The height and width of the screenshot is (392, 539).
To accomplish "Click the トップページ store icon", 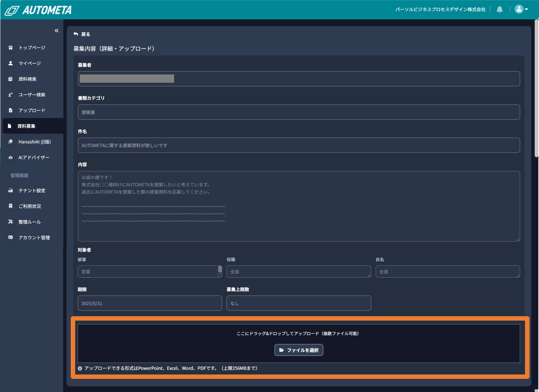I will coord(11,48).
